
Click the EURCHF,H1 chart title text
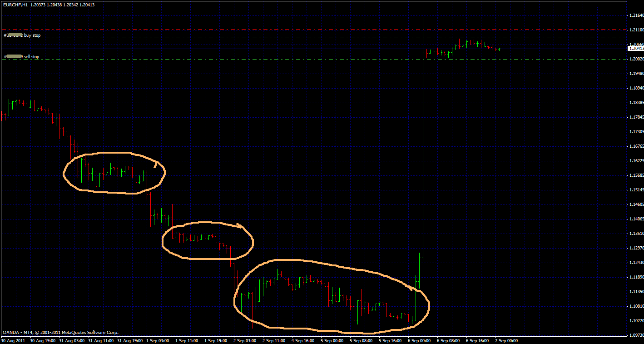coord(15,5)
